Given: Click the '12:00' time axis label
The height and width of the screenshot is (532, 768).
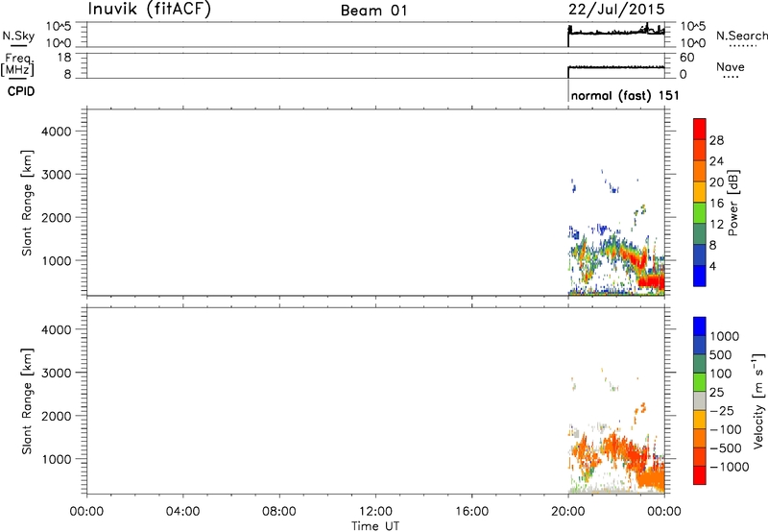Looking at the screenshot, I should pos(375,512).
